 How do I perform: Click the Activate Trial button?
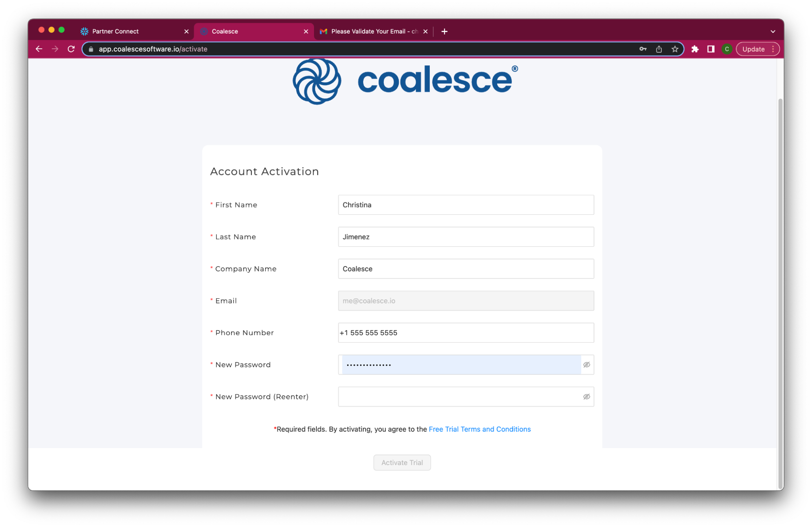[x=402, y=462]
